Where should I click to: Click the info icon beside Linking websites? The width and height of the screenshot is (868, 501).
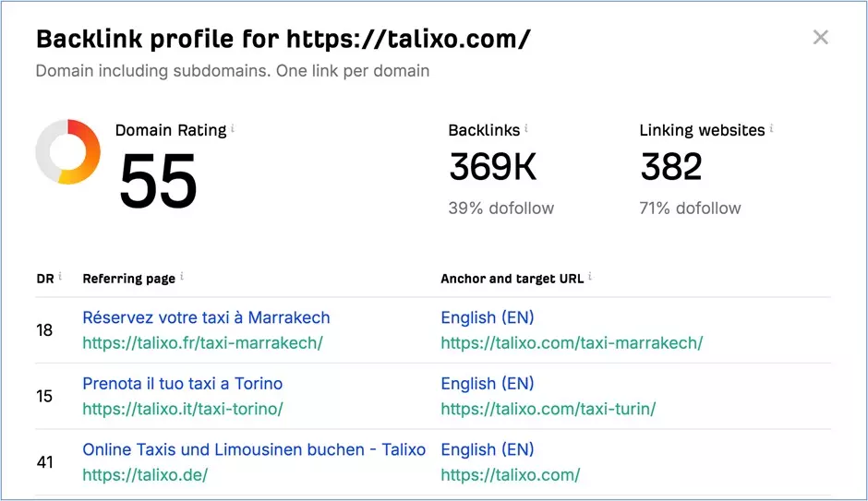click(x=771, y=128)
